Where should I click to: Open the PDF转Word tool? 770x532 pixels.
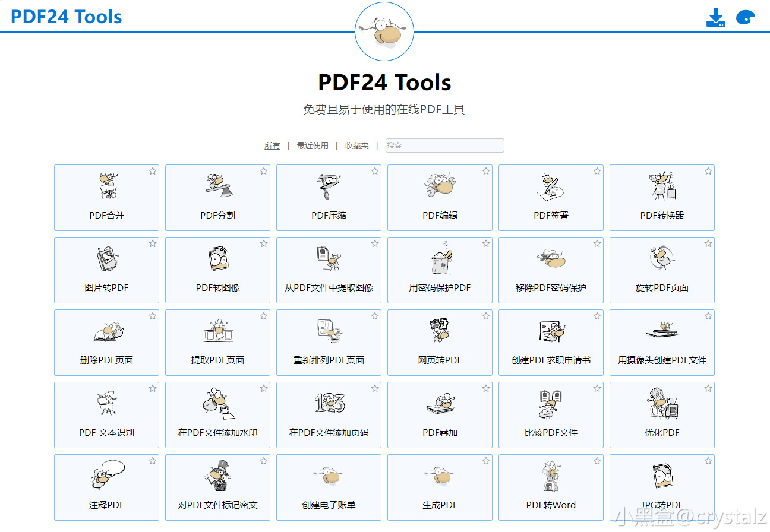click(x=551, y=487)
